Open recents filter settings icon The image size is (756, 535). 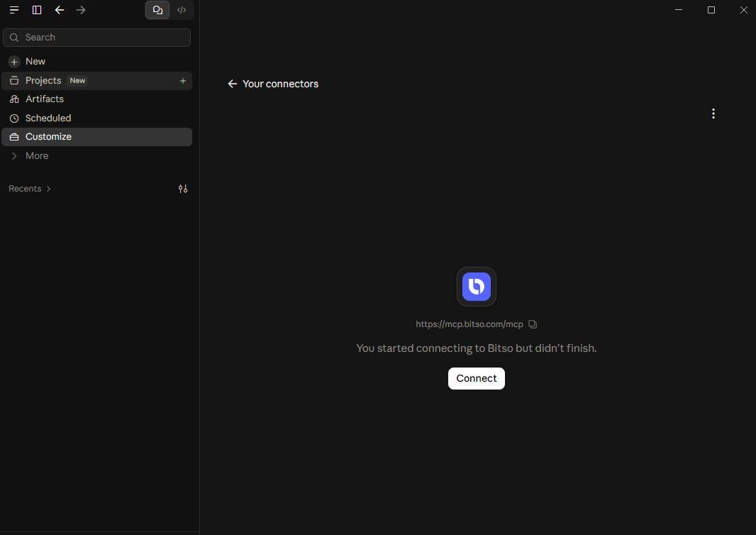183,189
